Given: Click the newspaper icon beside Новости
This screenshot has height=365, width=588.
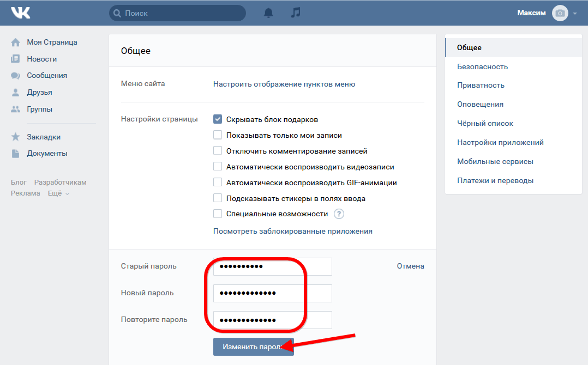Looking at the screenshot, I should [x=15, y=59].
